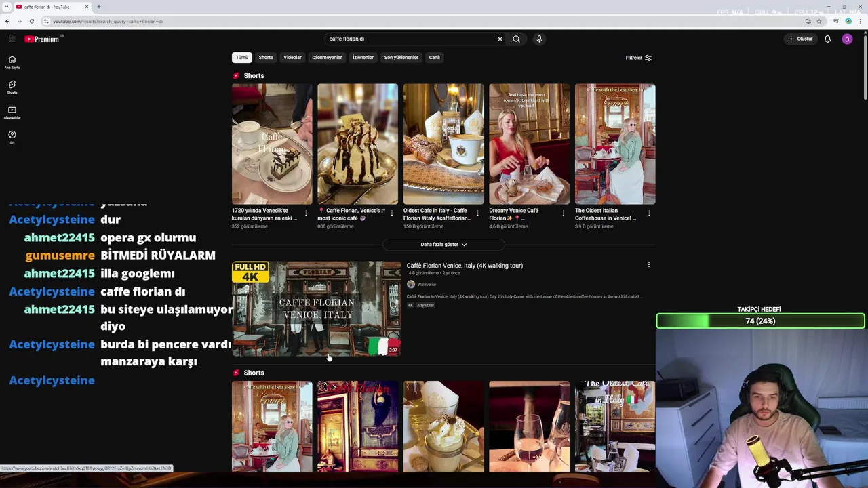868x488 pixels.
Task: Select the Shorts filter chip
Action: point(266,58)
